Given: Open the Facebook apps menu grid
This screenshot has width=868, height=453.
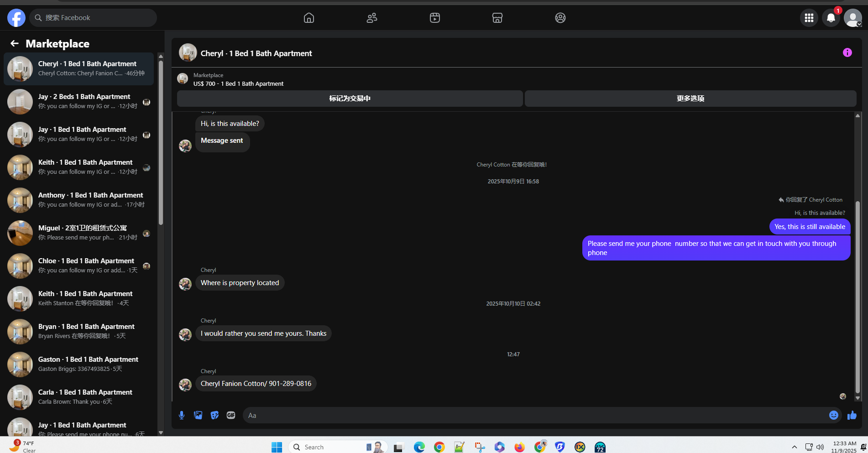Looking at the screenshot, I should click(809, 18).
